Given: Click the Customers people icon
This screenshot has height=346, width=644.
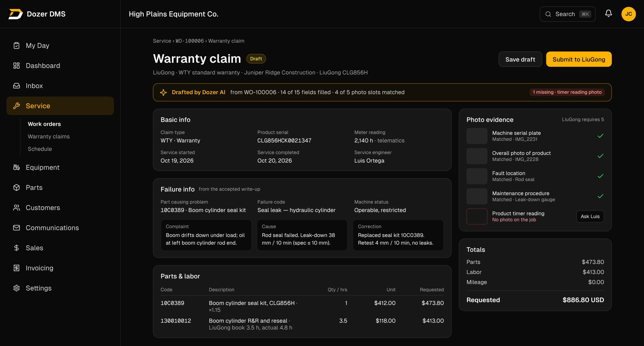Looking at the screenshot, I should 17,208.
